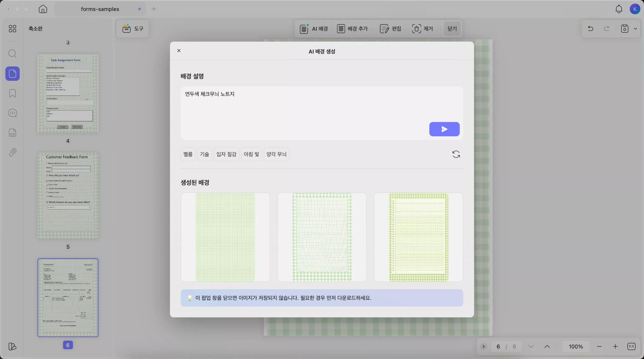Viewport: 644px width, 359px height.
Task: Switch to the forms-samples tab
Action: pos(100,9)
